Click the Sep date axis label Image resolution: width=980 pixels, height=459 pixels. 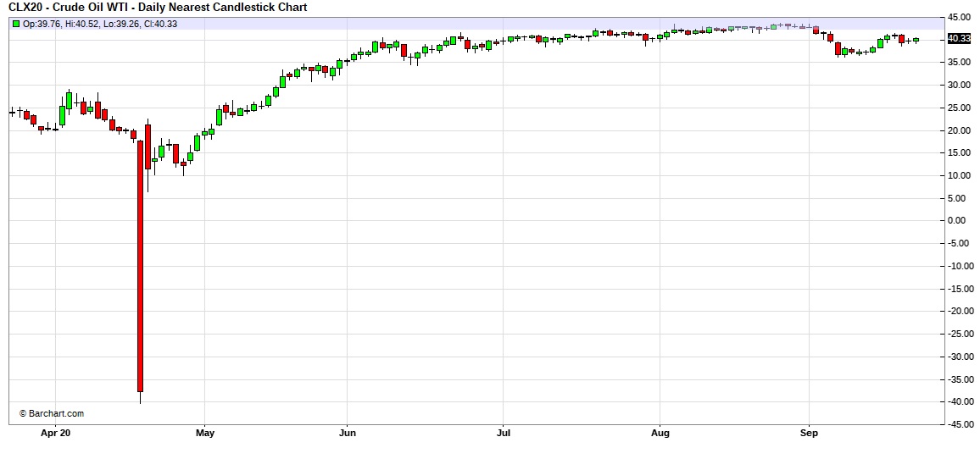[810, 433]
